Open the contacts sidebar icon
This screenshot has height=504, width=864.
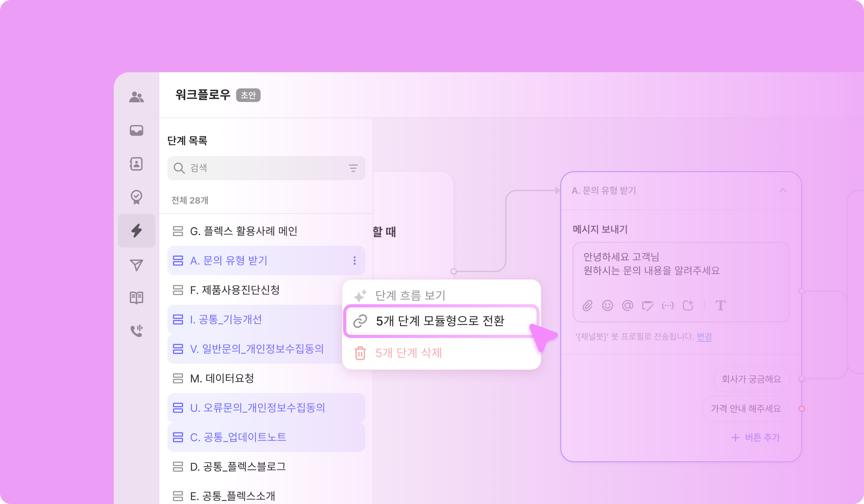136,164
